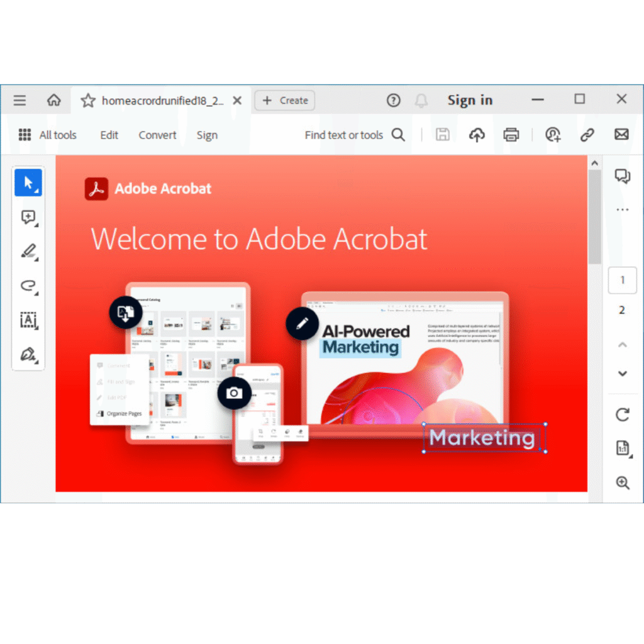Select the Highlight pen tool
This screenshot has width=644, height=644.
[x=28, y=252]
